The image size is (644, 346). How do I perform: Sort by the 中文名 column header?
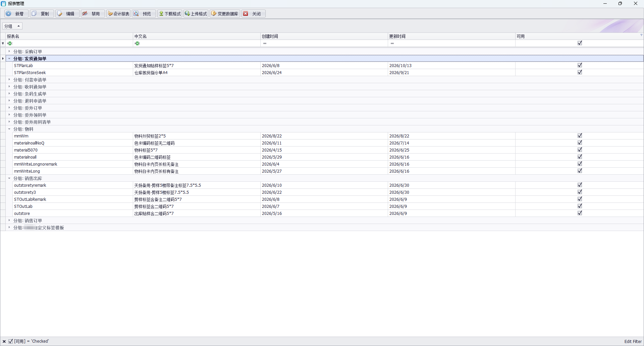(x=197, y=36)
